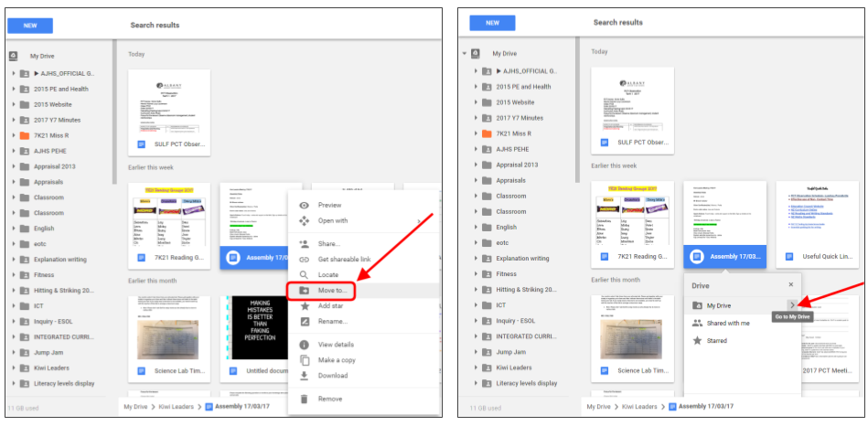This screenshot has height=426, width=868.
Task: Click the trash icon beside Remove
Action: click(x=304, y=399)
